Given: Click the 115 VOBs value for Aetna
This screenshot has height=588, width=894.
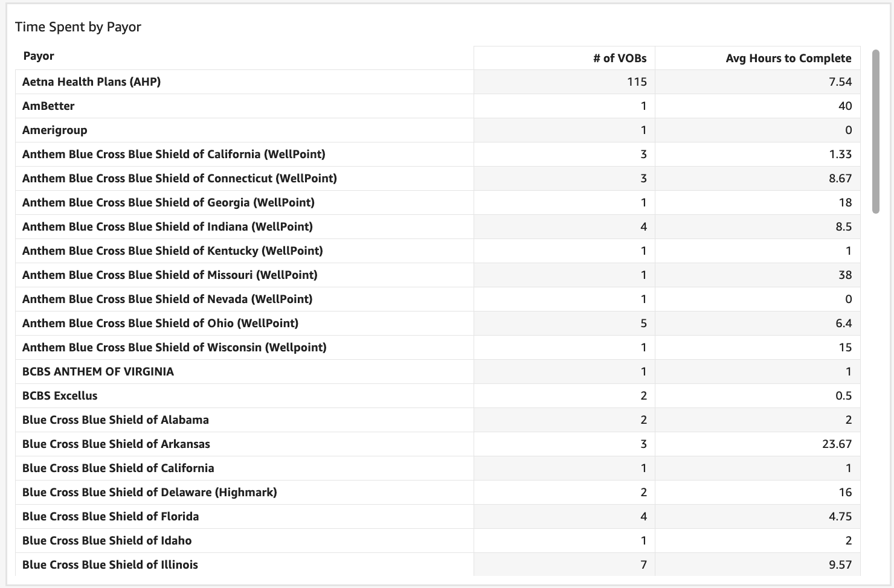Looking at the screenshot, I should pyautogui.click(x=637, y=81).
